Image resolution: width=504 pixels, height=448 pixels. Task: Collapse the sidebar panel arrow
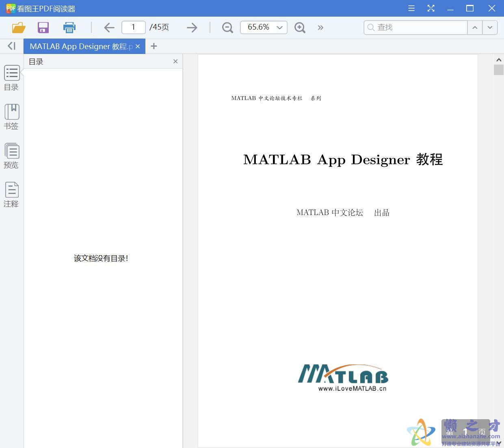pyautogui.click(x=12, y=46)
